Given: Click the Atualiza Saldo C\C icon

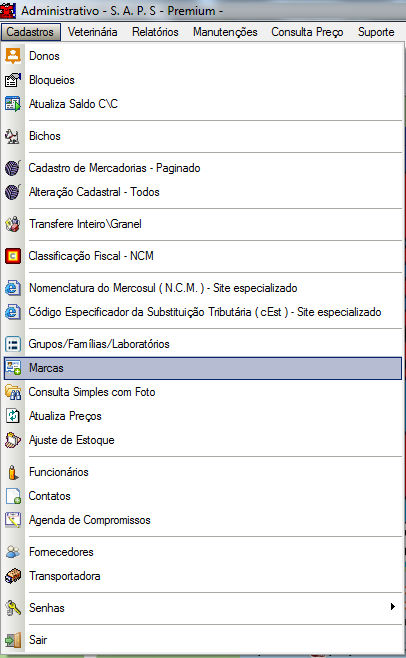Looking at the screenshot, I should [13, 104].
